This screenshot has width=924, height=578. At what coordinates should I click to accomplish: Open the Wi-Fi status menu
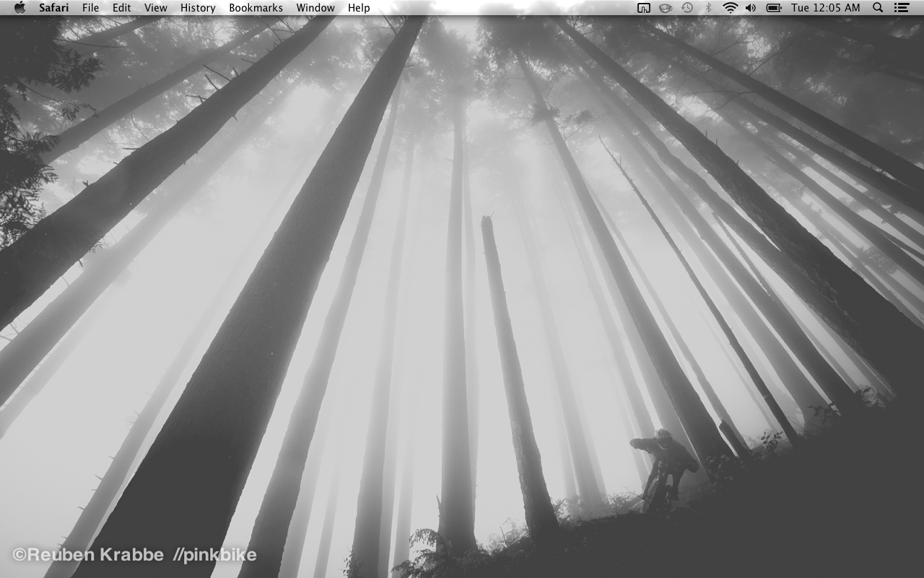(x=730, y=8)
